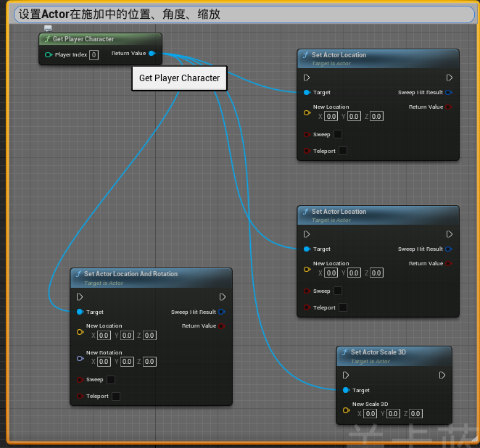Click the execution input pin on Set Actor Scale 3D
This screenshot has width=480, height=448.
(x=347, y=376)
